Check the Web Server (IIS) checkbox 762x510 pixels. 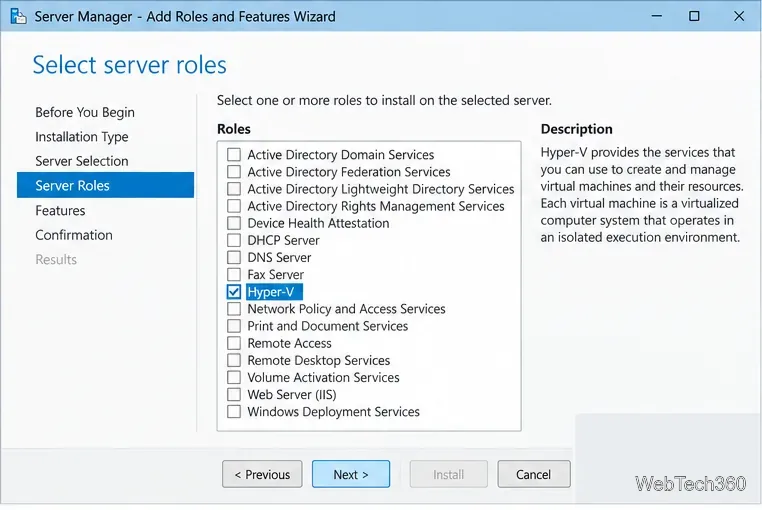click(234, 394)
